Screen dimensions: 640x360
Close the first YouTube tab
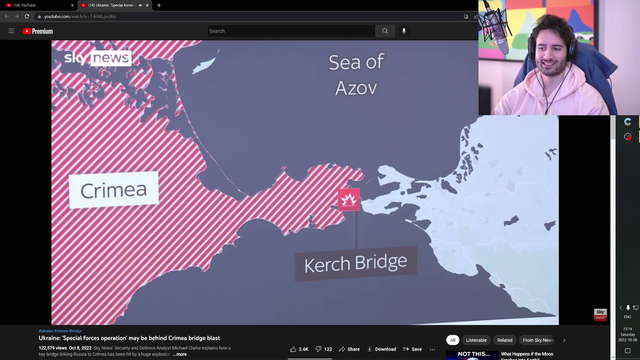(x=73, y=5)
